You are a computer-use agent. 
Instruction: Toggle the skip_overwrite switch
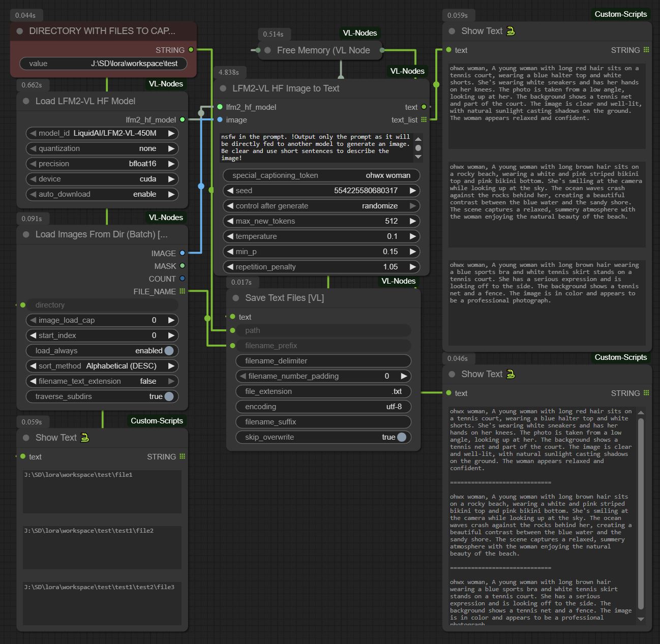pos(402,437)
